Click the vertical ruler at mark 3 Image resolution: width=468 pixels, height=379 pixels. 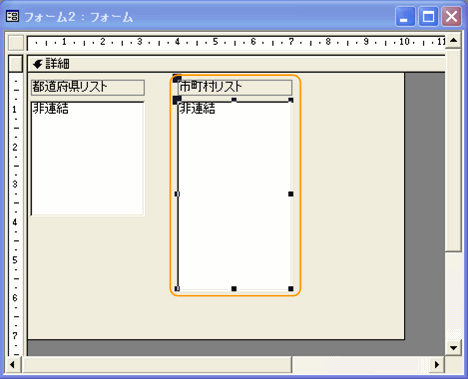15,184
